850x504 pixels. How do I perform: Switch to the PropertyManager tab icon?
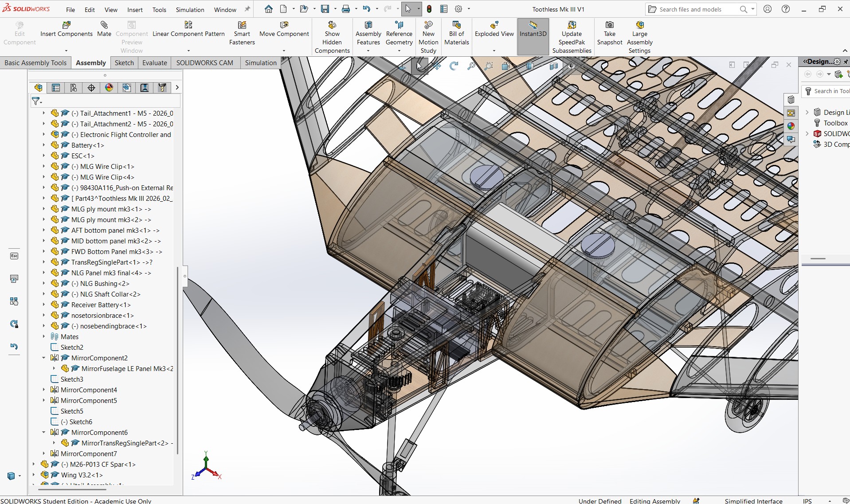pyautogui.click(x=56, y=88)
